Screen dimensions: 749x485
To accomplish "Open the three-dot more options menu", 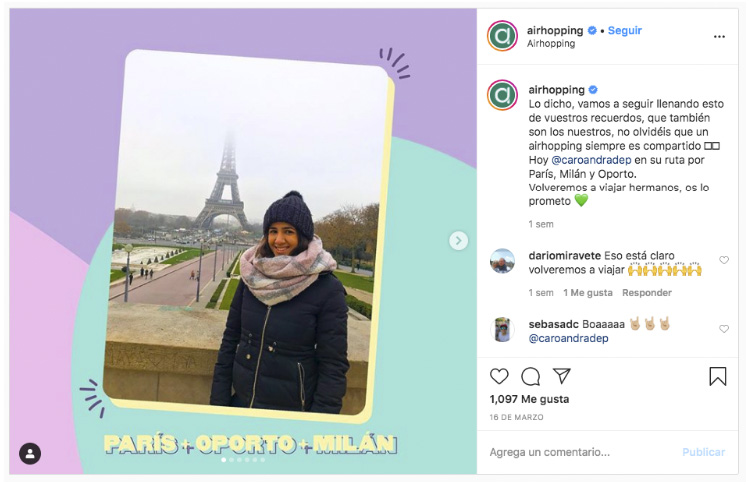I will click(x=719, y=37).
